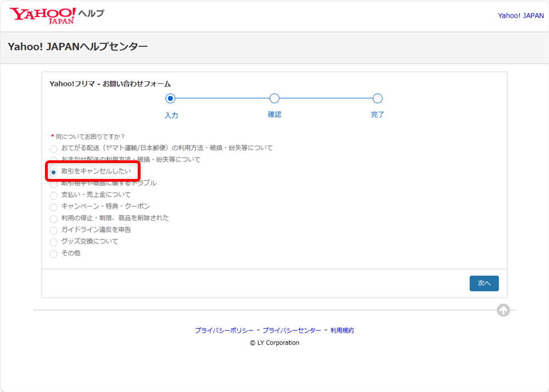The height and width of the screenshot is (392, 549).
Task: Click the 完了 step indicator circle
Action: (x=378, y=98)
